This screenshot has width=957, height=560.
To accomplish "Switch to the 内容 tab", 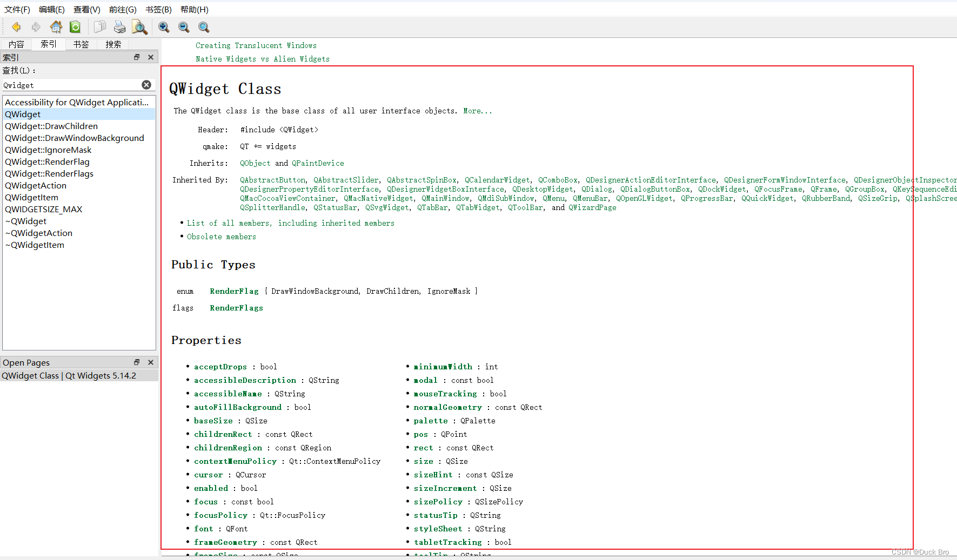I will point(16,44).
